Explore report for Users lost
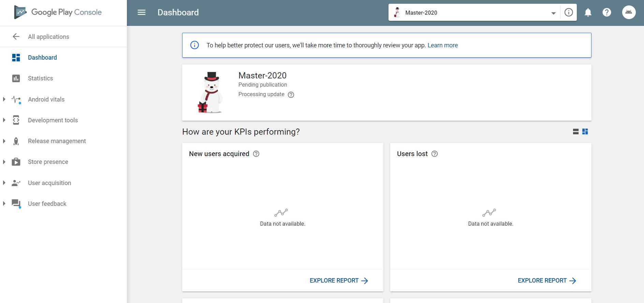Image resolution: width=644 pixels, height=303 pixels. tap(547, 281)
